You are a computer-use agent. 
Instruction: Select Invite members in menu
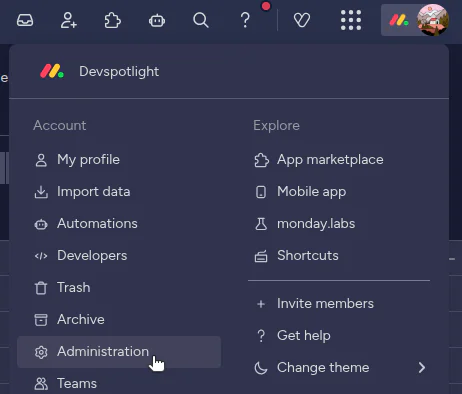[325, 304]
